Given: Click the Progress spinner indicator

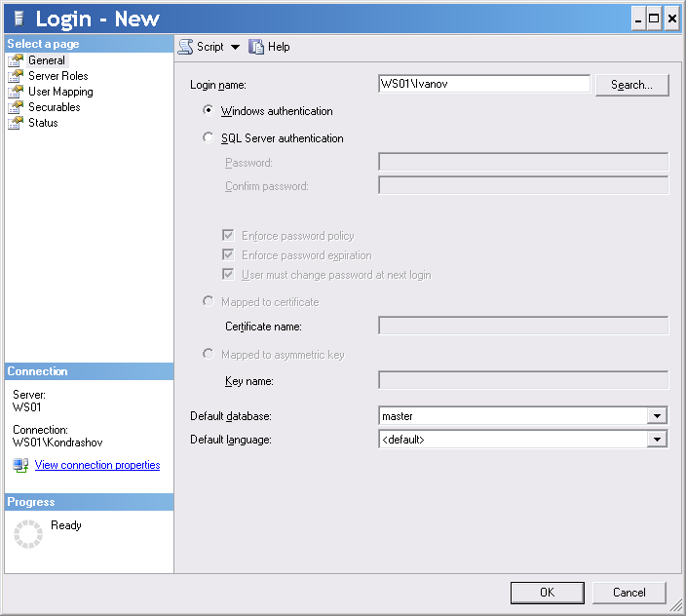Looking at the screenshot, I should pos(28,534).
